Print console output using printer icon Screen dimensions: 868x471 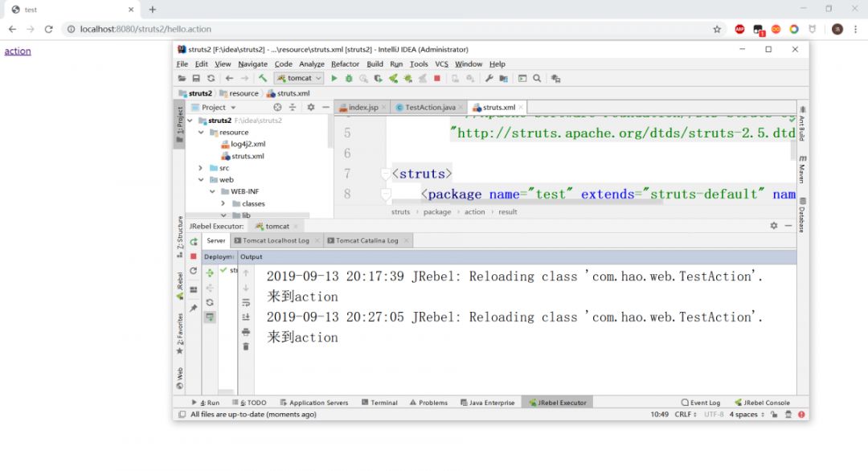coord(246,332)
